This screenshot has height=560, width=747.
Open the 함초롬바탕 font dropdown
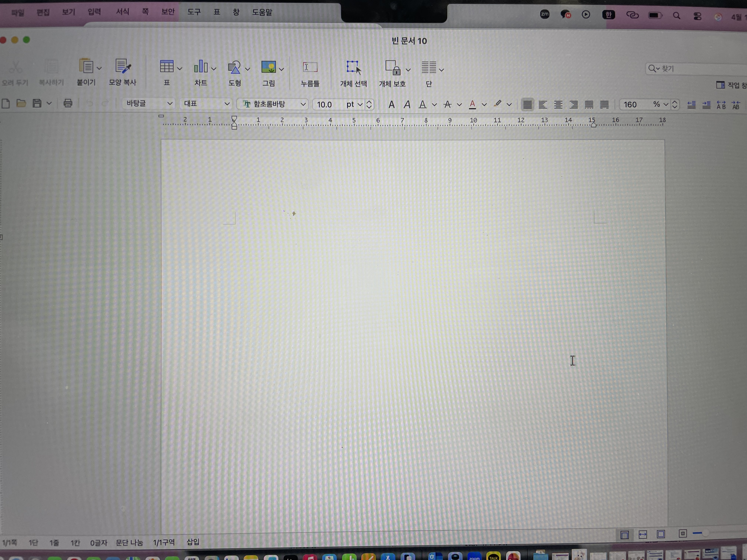pyautogui.click(x=272, y=104)
